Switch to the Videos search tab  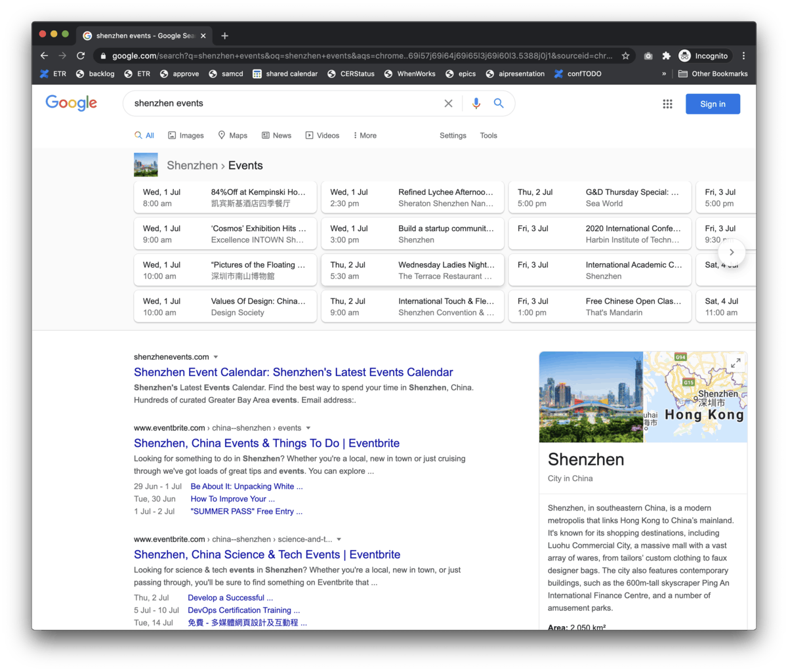tap(322, 135)
